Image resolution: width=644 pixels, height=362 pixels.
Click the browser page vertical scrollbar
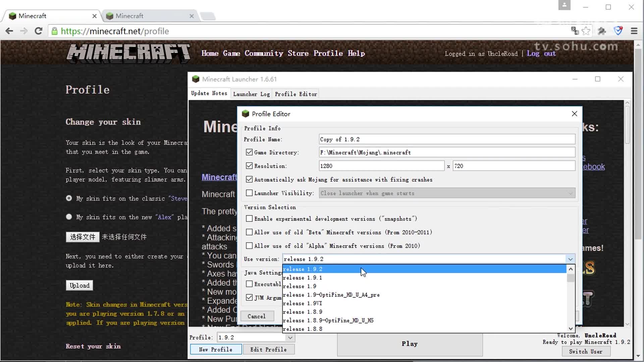(x=638, y=144)
